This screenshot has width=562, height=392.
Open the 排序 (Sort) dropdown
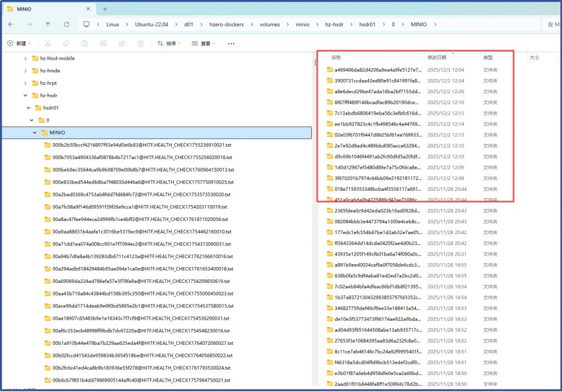(x=168, y=43)
